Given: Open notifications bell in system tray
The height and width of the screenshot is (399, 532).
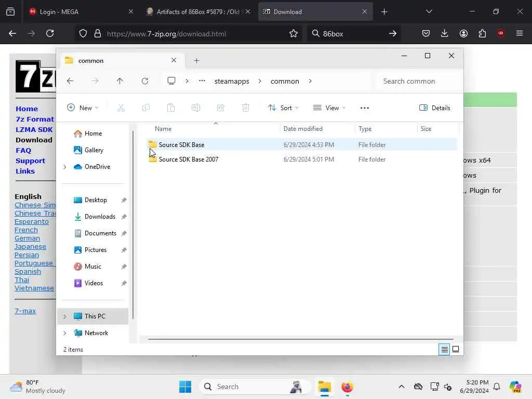Looking at the screenshot, I should tap(497, 387).
